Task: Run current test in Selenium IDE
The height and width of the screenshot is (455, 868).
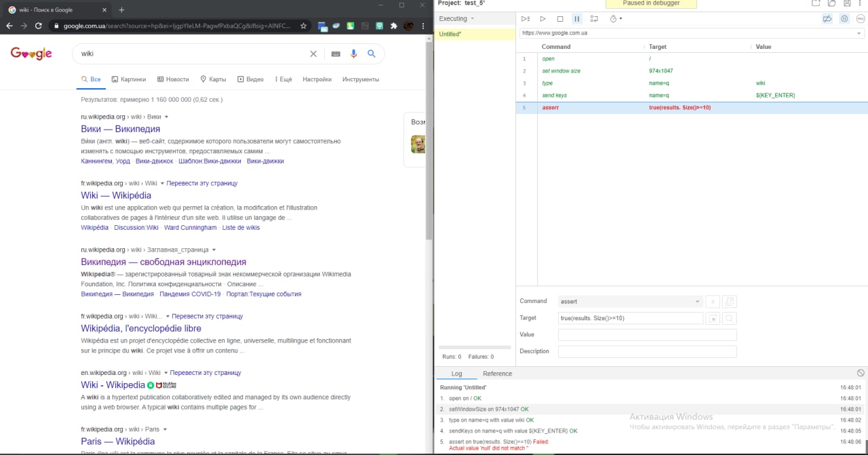Action: click(x=542, y=19)
